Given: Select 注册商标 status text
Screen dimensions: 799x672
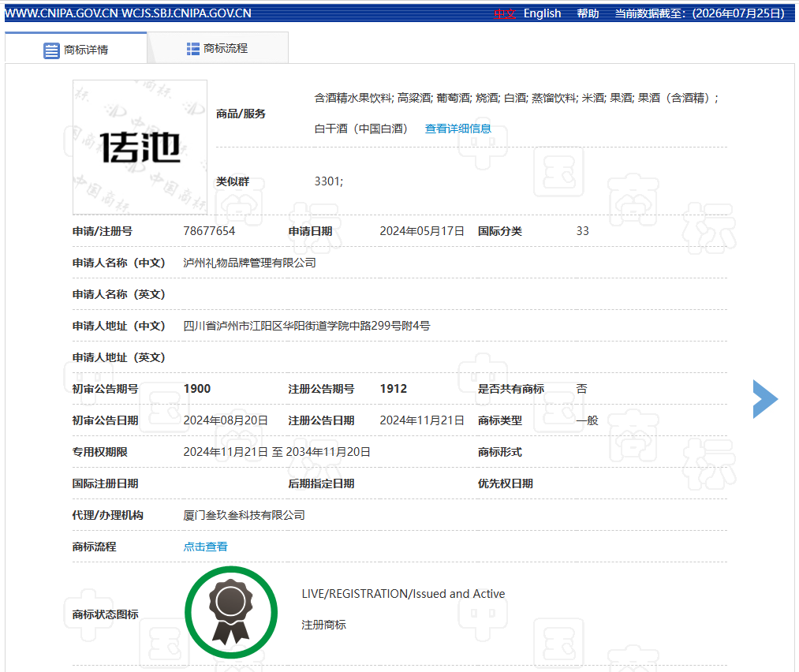Looking at the screenshot, I should [323, 625].
